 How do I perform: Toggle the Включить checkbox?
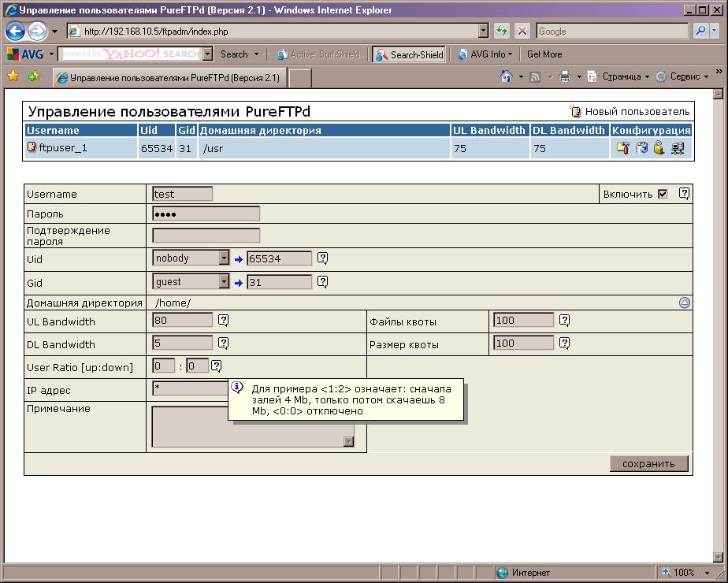pyautogui.click(x=663, y=194)
